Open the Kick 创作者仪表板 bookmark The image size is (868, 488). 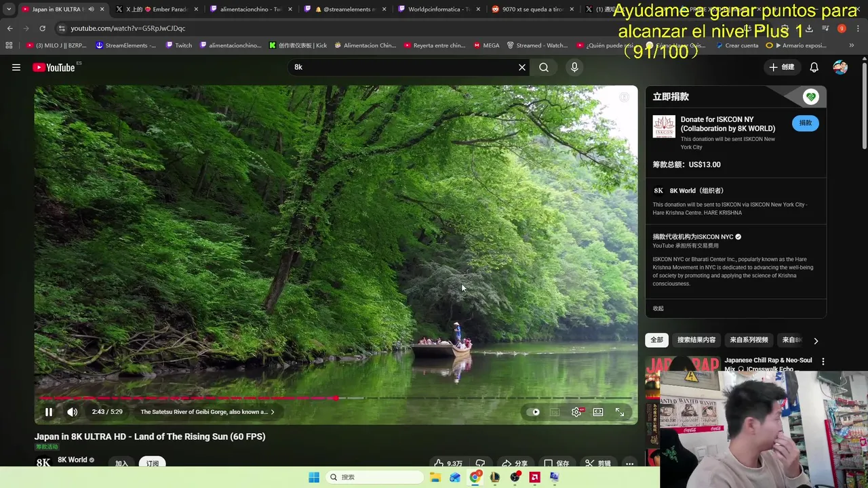(298, 45)
